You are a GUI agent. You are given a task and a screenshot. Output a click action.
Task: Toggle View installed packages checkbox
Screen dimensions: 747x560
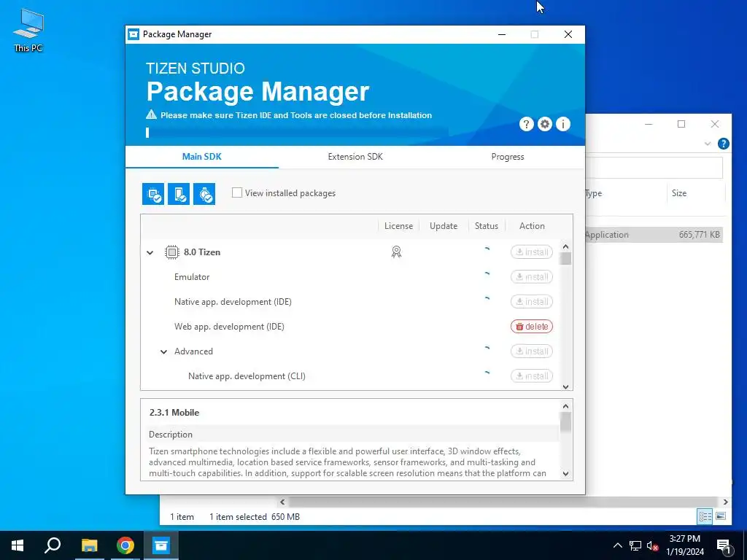click(237, 192)
